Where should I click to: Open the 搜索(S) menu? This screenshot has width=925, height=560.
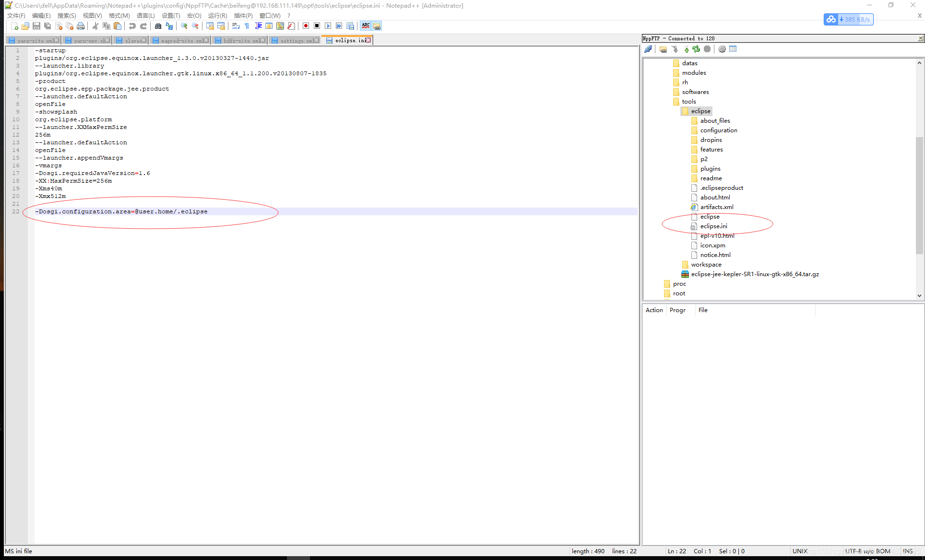tap(67, 16)
